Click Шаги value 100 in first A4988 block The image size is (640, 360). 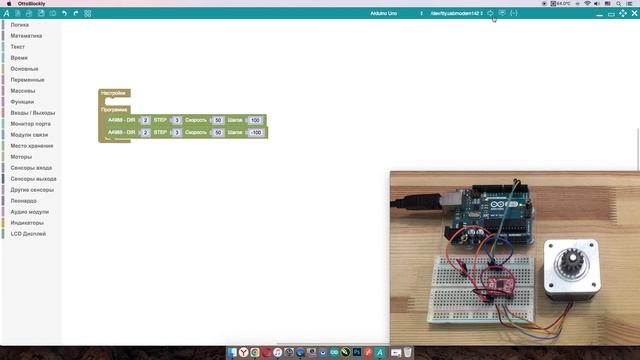[x=255, y=120]
